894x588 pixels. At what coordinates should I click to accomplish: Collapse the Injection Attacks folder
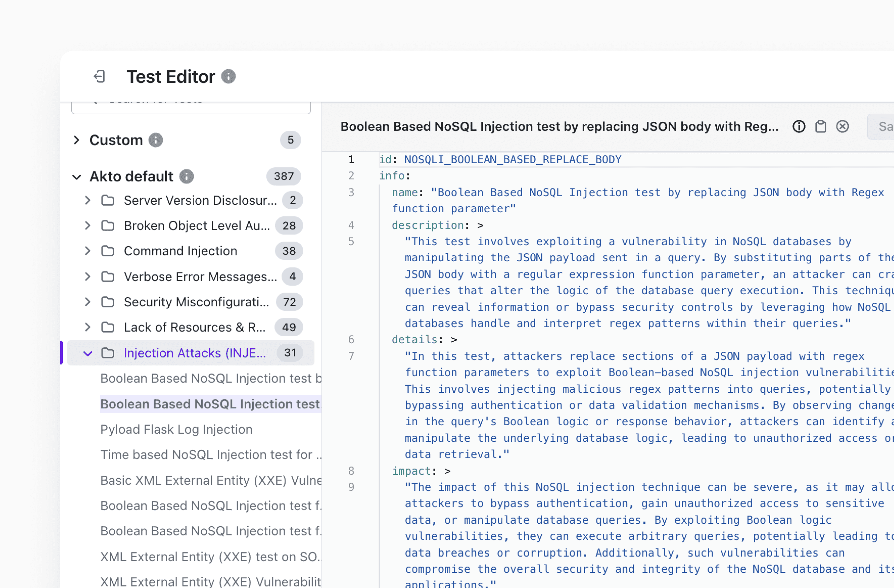88,353
